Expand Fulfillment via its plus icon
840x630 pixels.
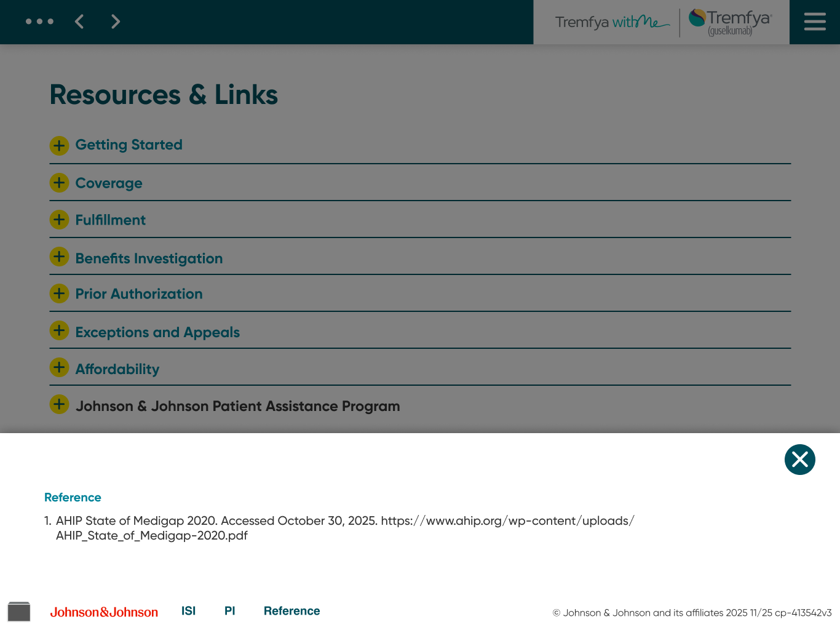pyautogui.click(x=59, y=220)
